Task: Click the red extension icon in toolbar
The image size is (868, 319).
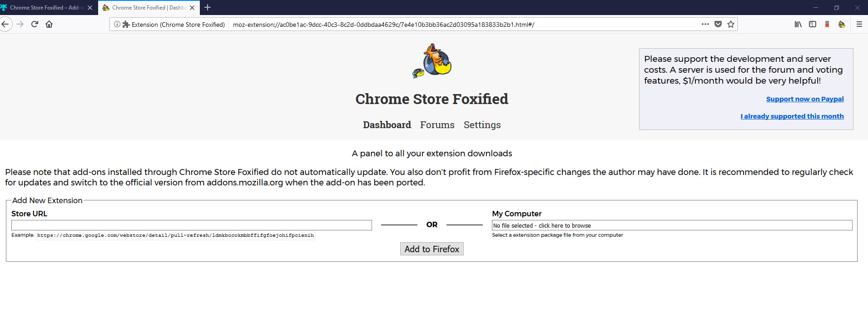Action: (x=827, y=24)
